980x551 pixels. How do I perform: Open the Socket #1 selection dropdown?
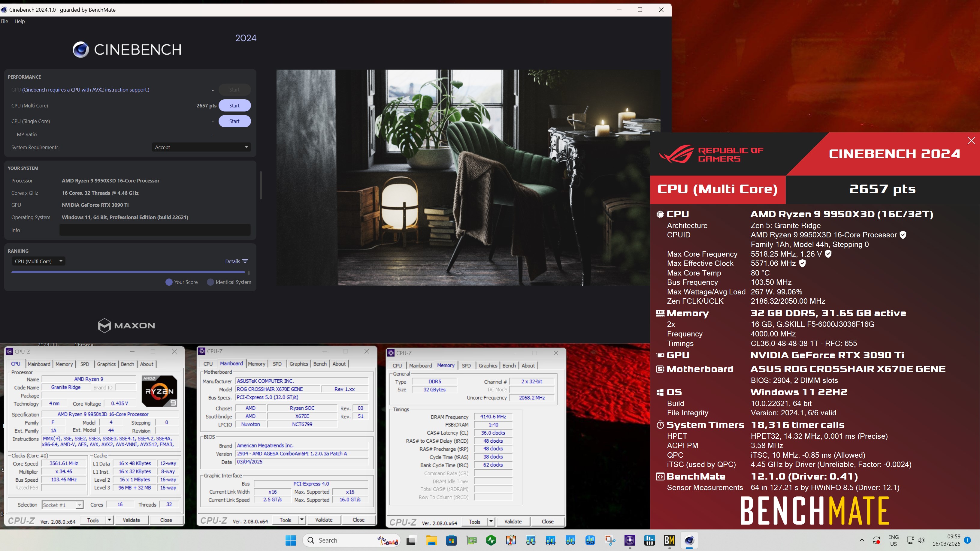62,505
